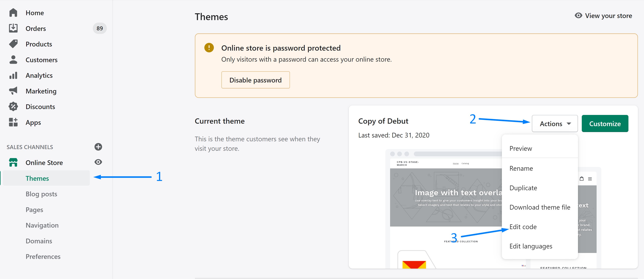Click the Online Store shop icon
644x279 pixels.
pyautogui.click(x=13, y=163)
